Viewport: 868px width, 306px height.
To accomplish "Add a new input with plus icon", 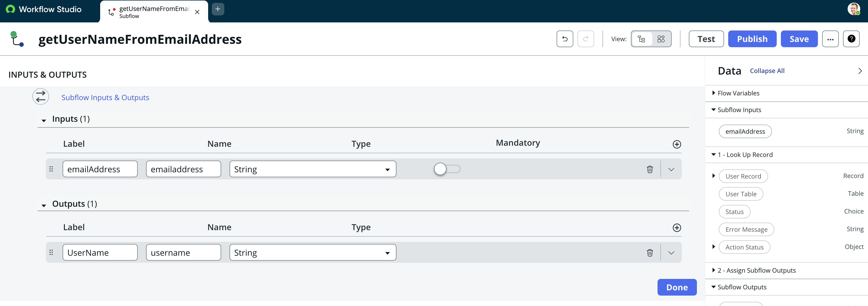I will tap(677, 144).
